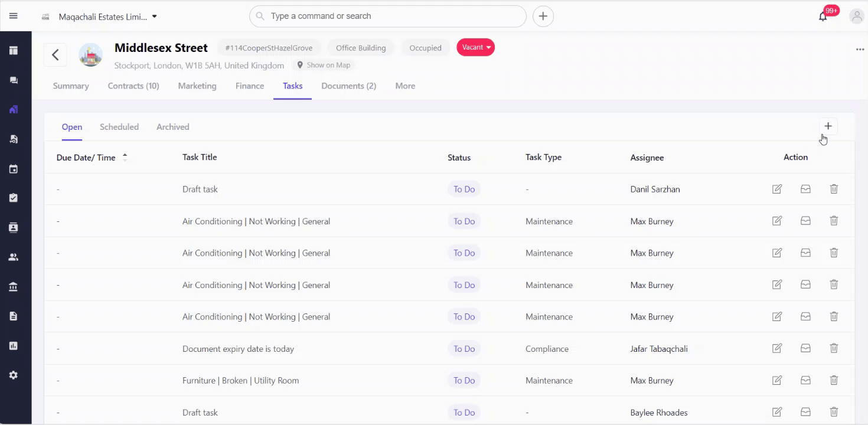Screen dimensions: 868x425
Task: Open the people group sidebar icon
Action: click(14, 257)
